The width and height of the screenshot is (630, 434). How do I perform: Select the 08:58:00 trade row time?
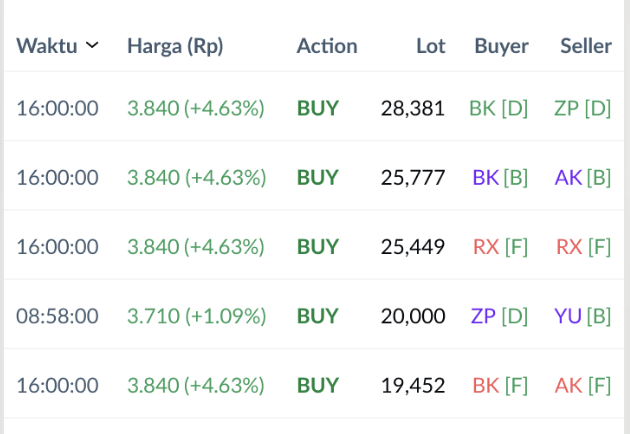coord(57,316)
